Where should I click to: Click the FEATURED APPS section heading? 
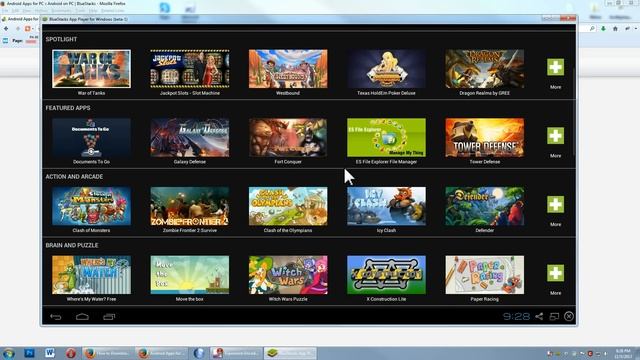point(68,108)
